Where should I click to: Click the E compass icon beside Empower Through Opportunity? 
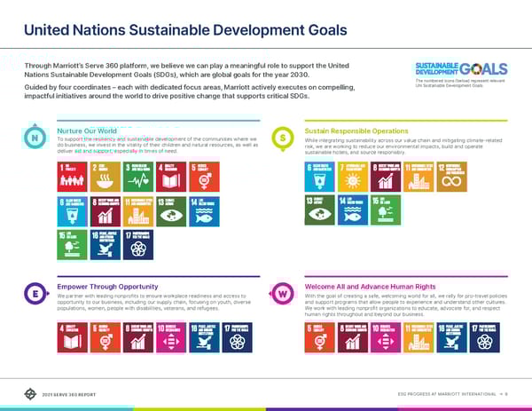click(34, 293)
